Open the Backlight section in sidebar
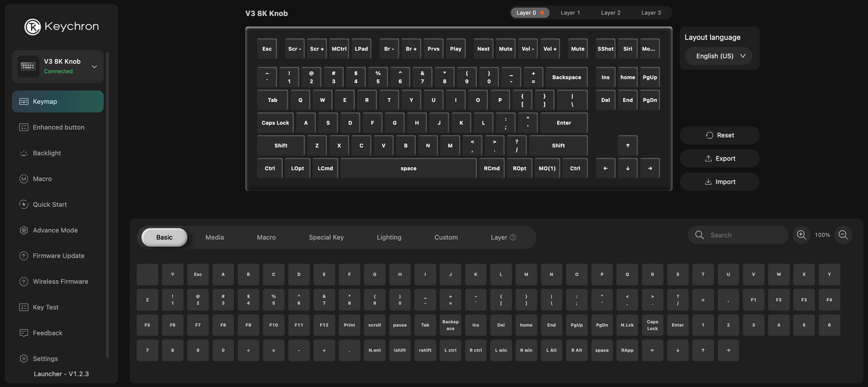 click(x=47, y=153)
